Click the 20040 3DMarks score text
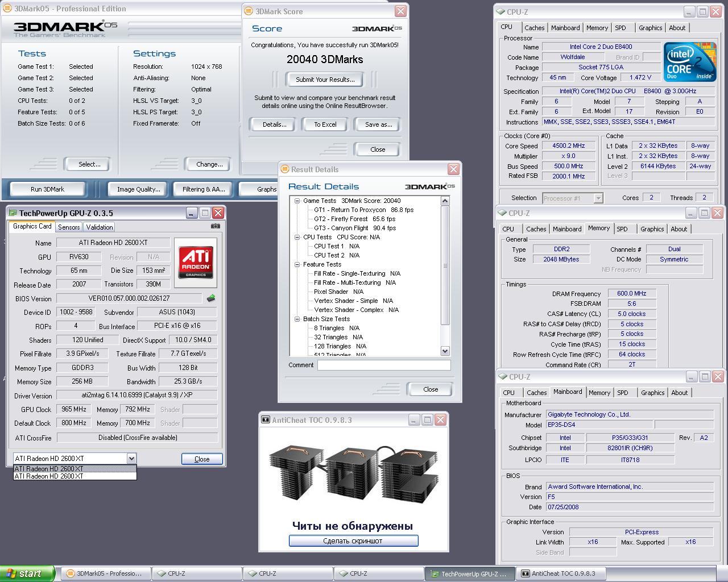 325,59
